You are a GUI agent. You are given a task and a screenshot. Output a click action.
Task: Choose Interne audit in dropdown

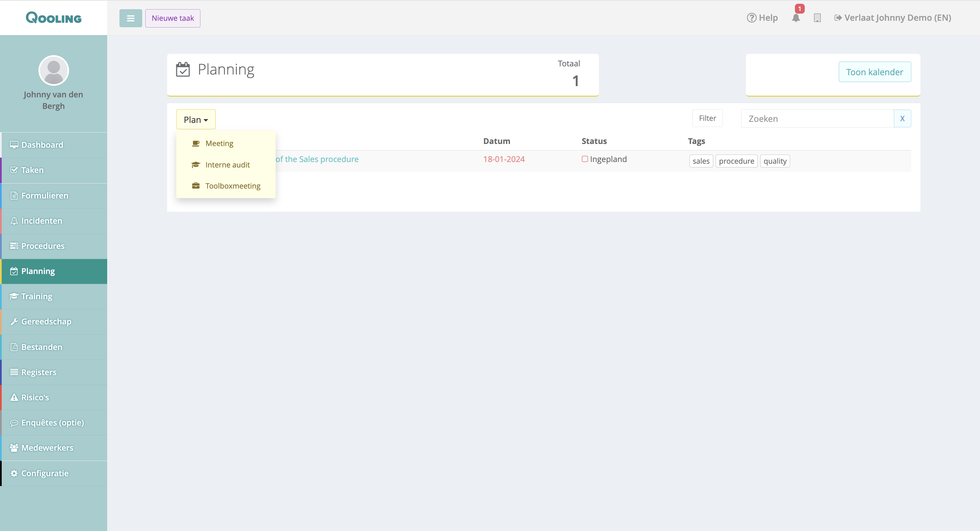(x=227, y=165)
